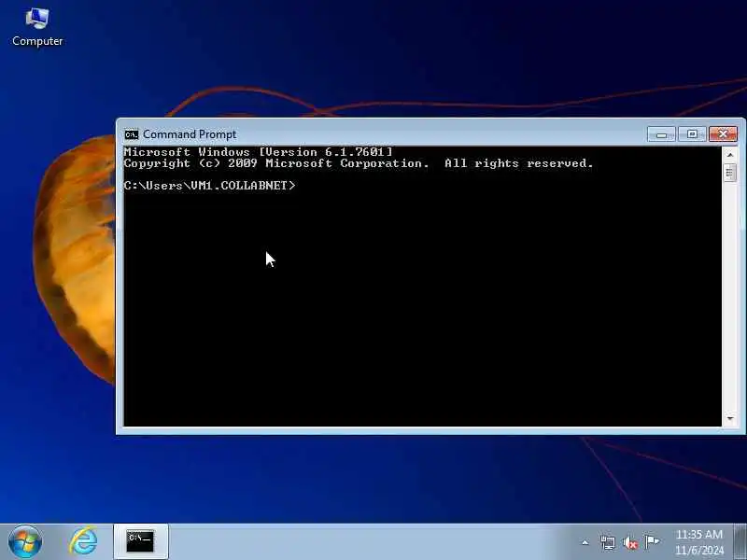747x560 pixels.
Task: Click the C:\Users\VM1.COLLABNET> prompt line
Action: 209,185
